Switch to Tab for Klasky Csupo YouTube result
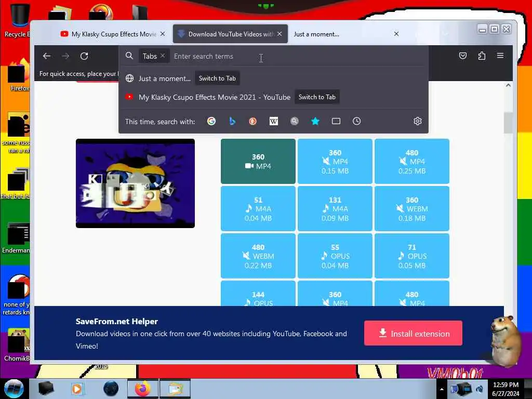 point(317,97)
